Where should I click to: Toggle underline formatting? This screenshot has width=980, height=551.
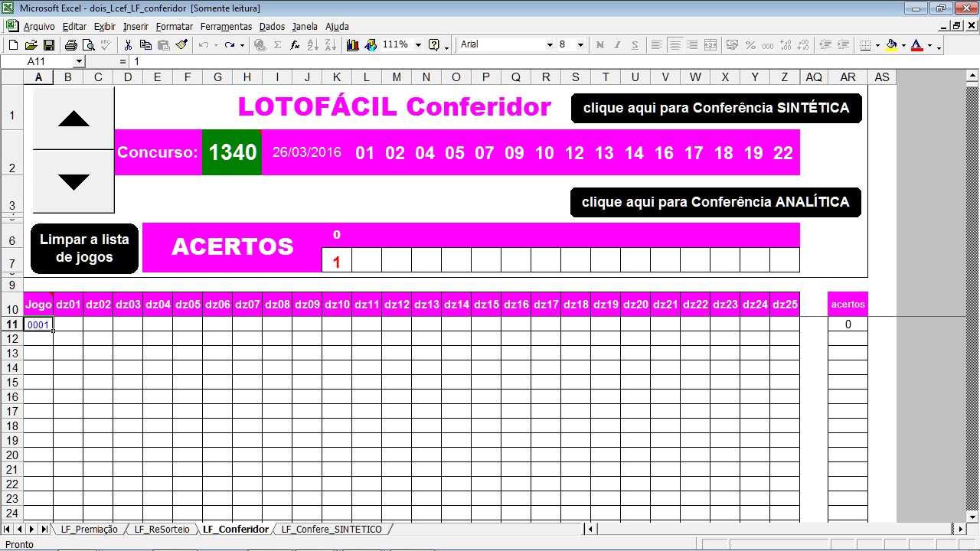coord(635,45)
